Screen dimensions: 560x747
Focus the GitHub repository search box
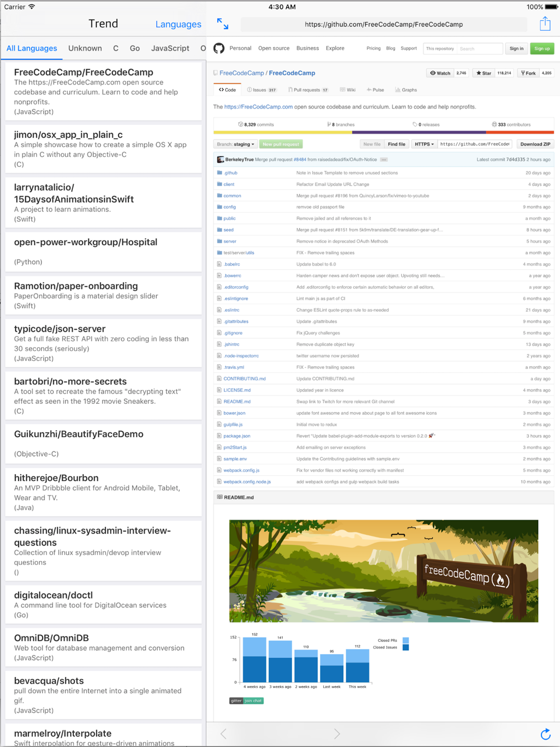click(x=480, y=49)
